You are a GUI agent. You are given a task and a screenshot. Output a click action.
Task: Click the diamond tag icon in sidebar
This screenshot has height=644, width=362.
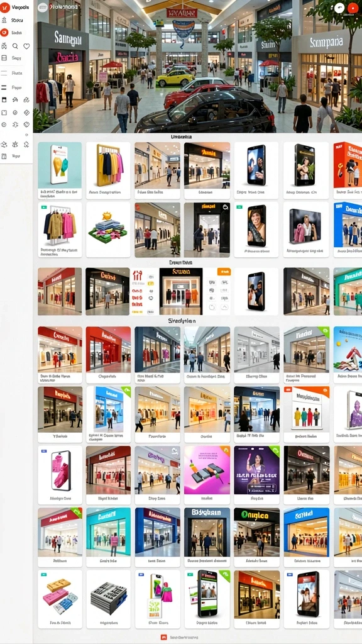coord(26,112)
